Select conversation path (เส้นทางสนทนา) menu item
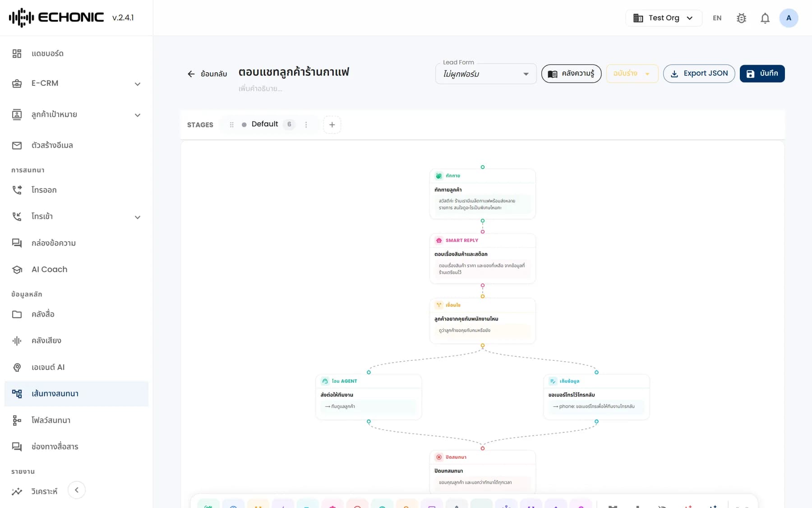This screenshot has height=508, width=812. pyautogui.click(x=76, y=394)
